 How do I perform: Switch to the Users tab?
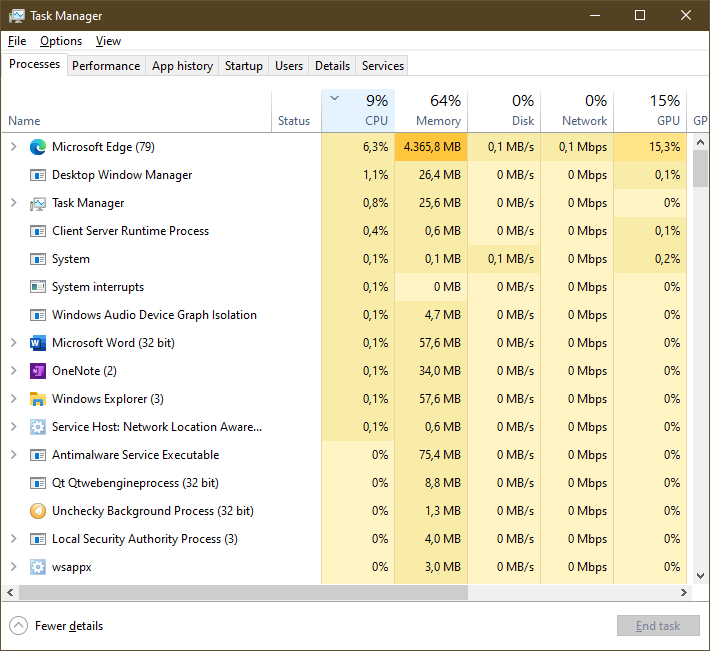click(x=289, y=66)
